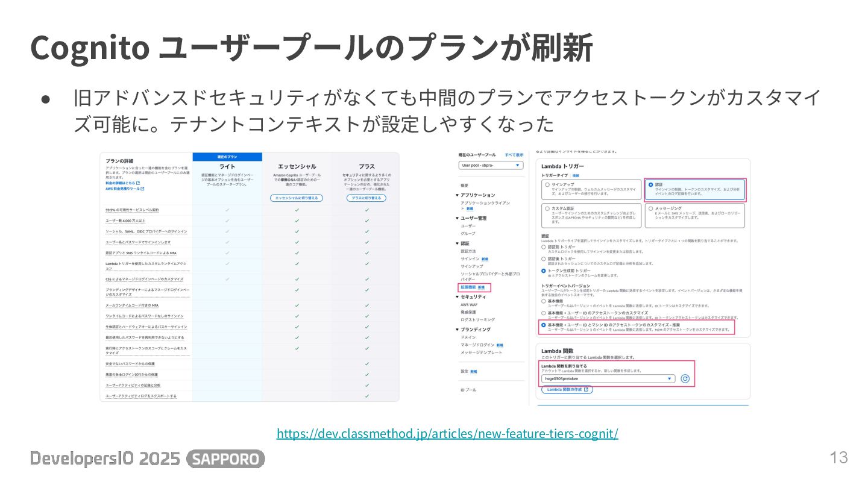Collapse the アプリケーション sidebar section
The height and width of the screenshot is (488, 868).
457,195
